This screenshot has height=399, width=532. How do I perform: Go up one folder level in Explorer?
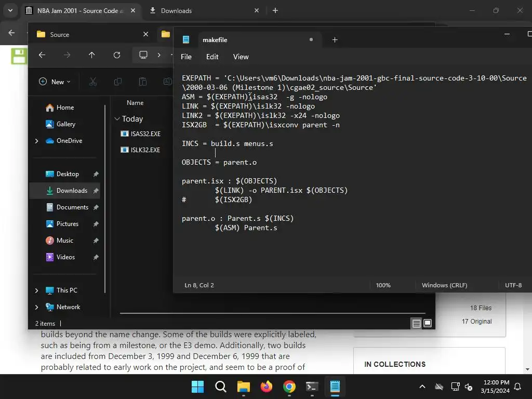click(x=91, y=55)
